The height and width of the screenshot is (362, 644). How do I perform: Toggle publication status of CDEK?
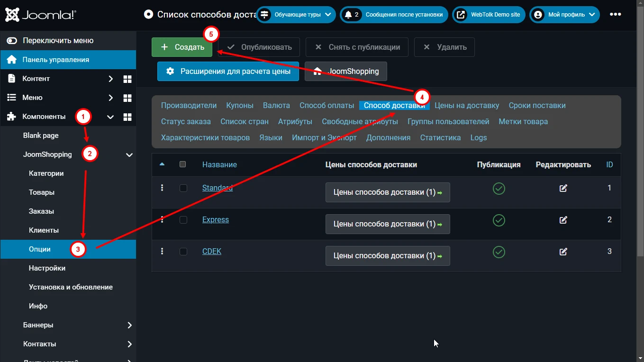point(499,252)
